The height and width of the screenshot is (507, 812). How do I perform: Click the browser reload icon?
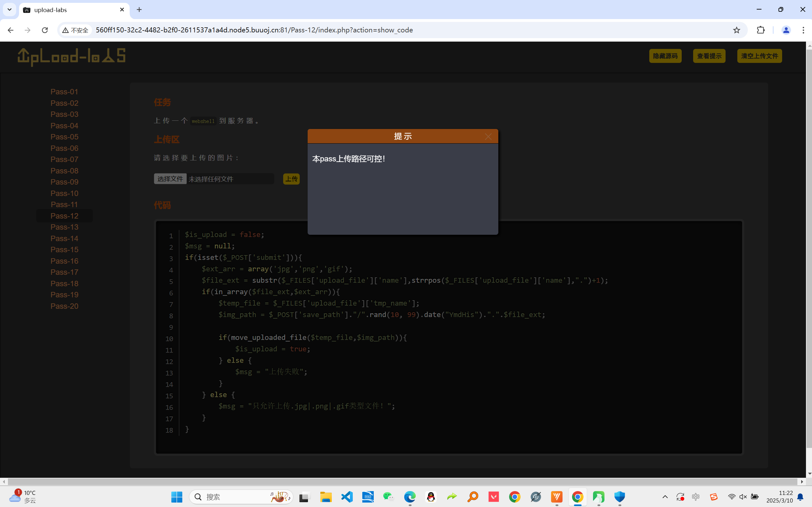(x=44, y=30)
